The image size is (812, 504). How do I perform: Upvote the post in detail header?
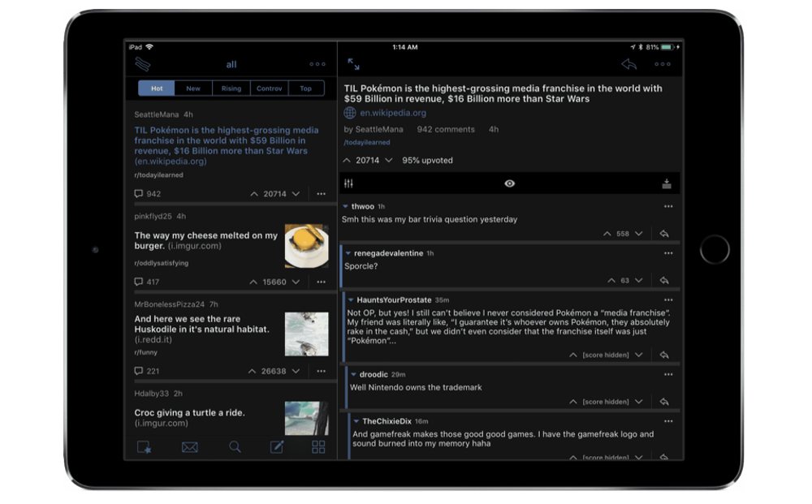(347, 161)
